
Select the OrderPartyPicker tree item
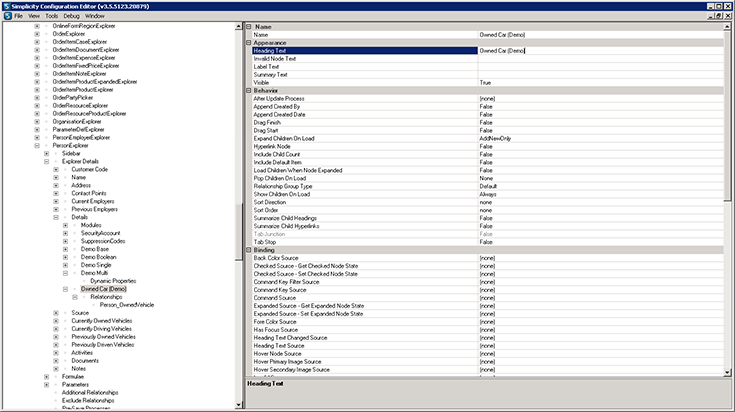73,97
